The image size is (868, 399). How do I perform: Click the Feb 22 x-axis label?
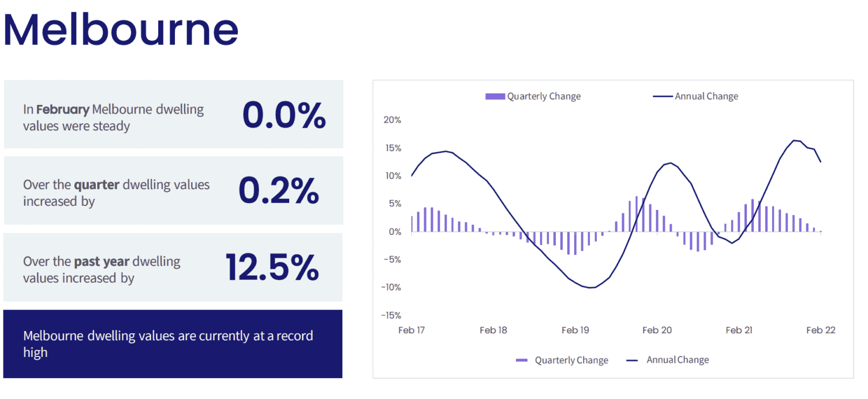click(x=821, y=330)
